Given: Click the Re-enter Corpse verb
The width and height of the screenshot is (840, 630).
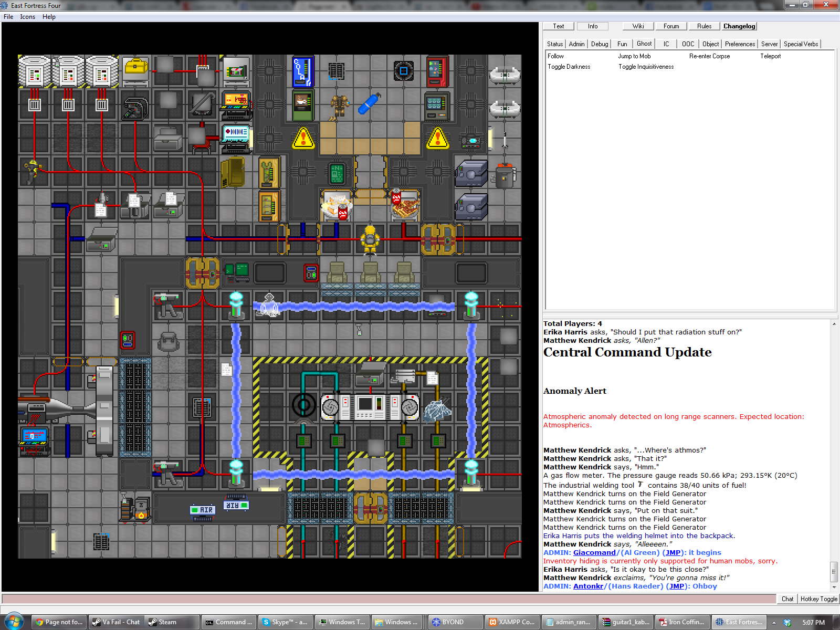Looking at the screenshot, I should pos(709,56).
